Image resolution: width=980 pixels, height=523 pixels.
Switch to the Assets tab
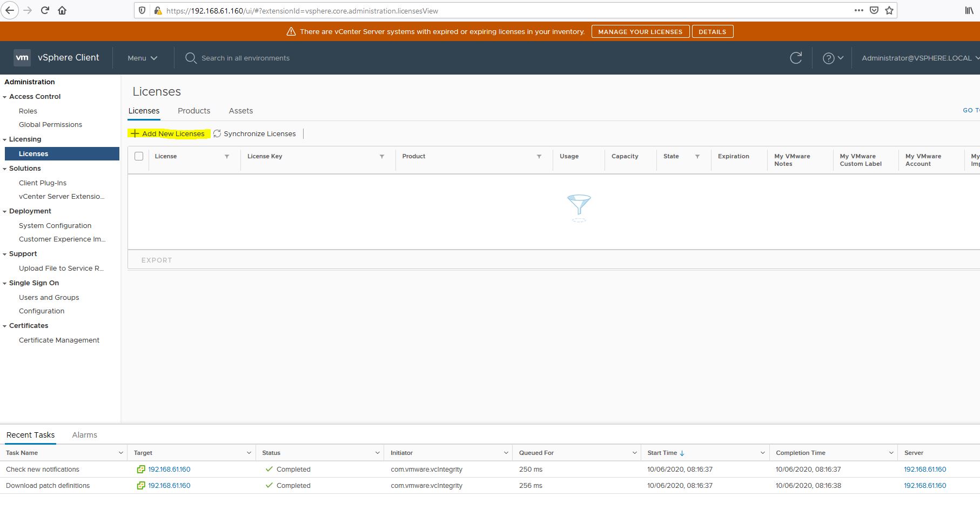(241, 111)
